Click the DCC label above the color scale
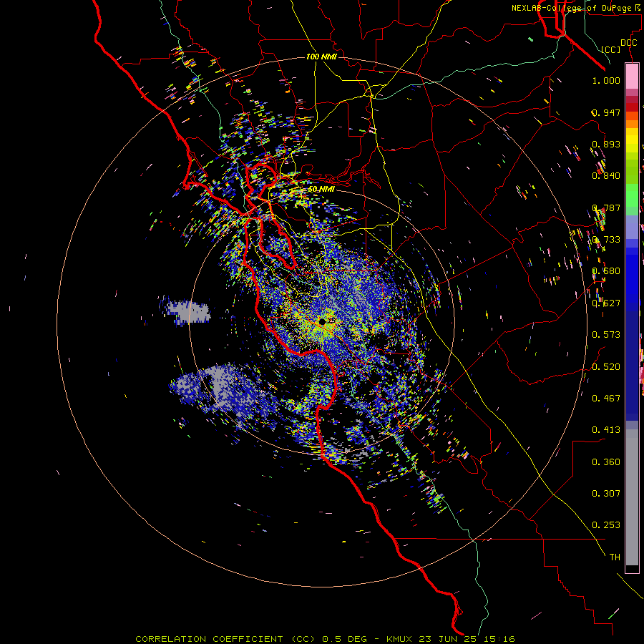Viewport: 644px width, 644px height. [628, 43]
